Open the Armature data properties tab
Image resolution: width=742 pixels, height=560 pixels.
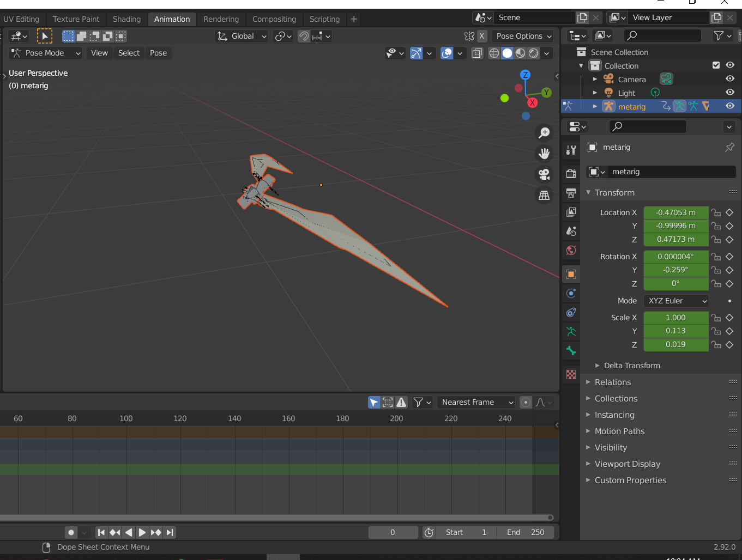[x=571, y=331]
